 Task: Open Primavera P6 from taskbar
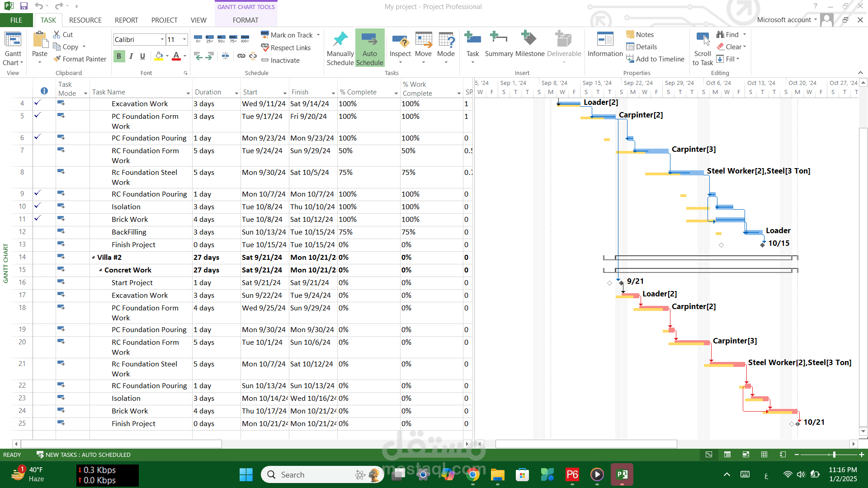click(572, 474)
